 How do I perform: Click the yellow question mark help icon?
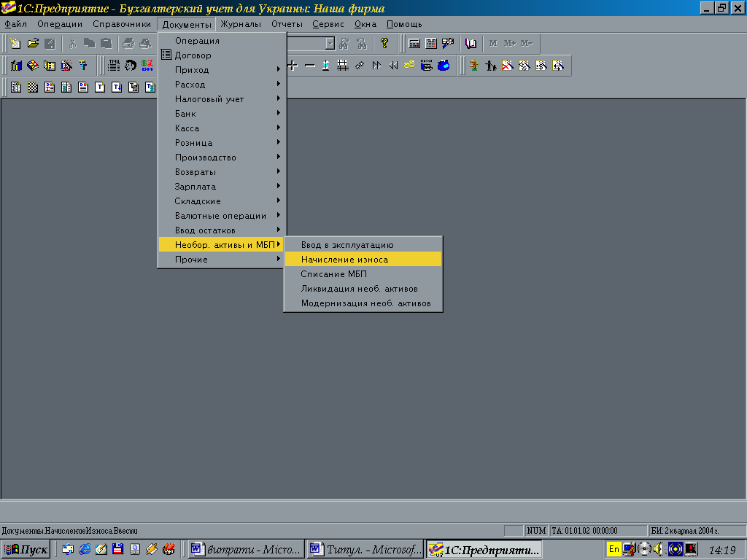[x=384, y=44]
